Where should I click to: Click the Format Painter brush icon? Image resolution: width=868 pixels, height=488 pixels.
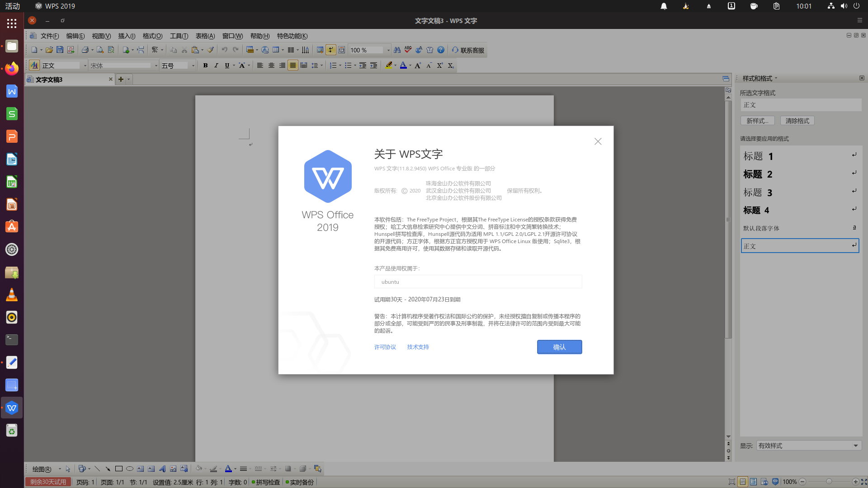[211, 50]
